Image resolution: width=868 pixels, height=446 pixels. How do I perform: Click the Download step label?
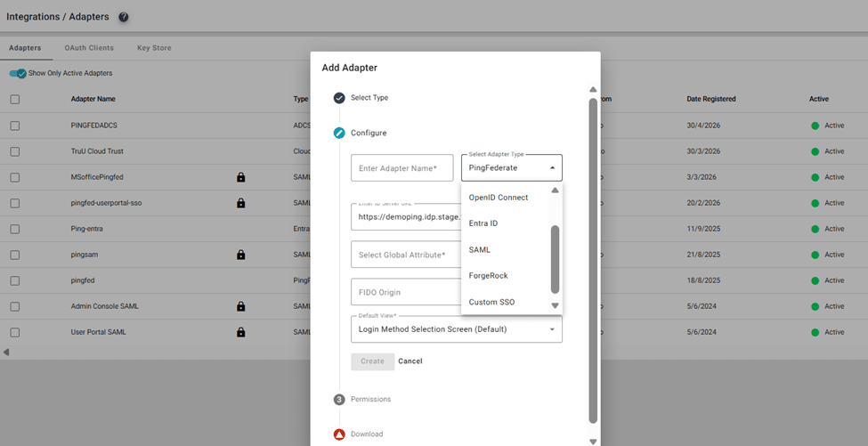point(367,434)
